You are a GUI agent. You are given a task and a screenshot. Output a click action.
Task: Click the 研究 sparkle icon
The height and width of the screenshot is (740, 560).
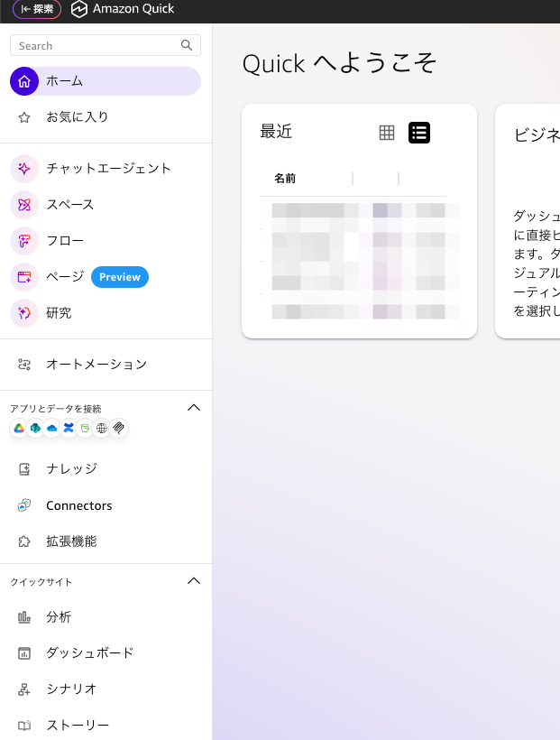pos(24,313)
